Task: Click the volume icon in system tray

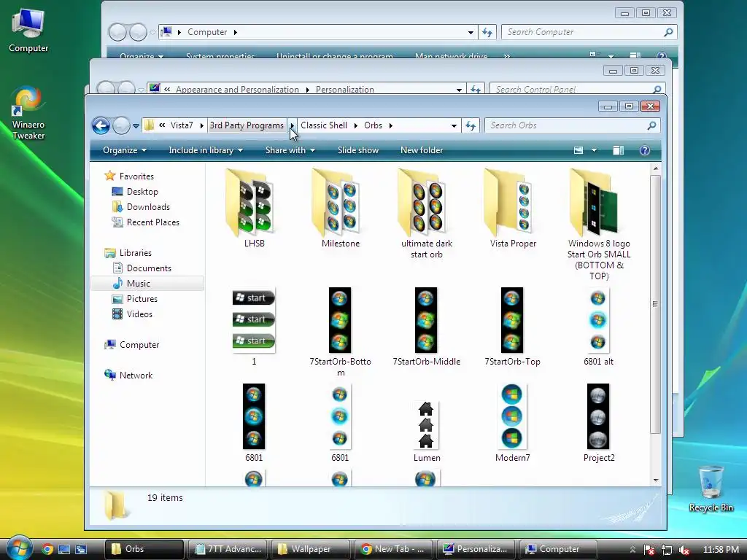Action: (684, 550)
